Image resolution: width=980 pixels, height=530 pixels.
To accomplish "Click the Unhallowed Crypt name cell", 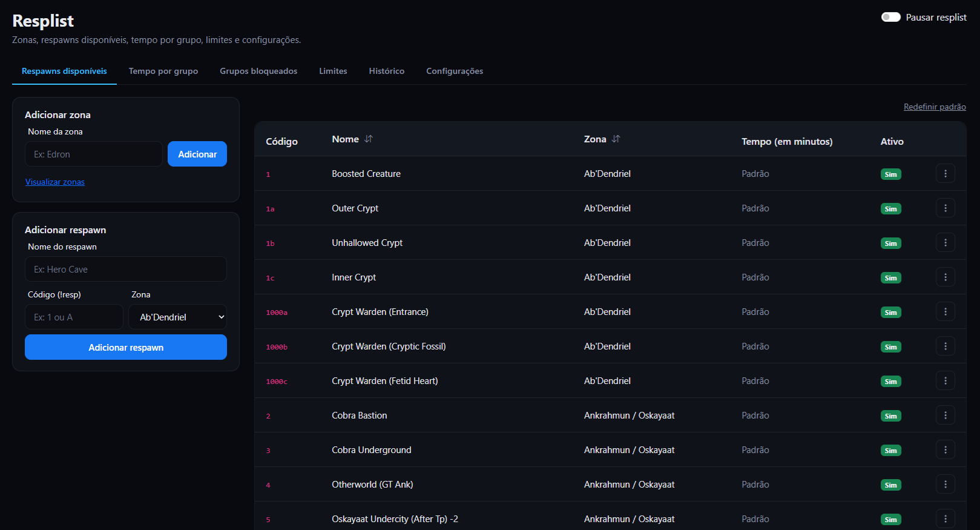I will [367, 243].
